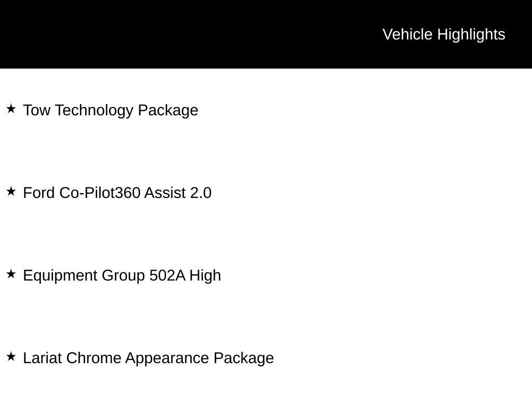The image size is (532, 399).
Task: Click the star next to Equipment Group 502A
Action: click(11, 274)
